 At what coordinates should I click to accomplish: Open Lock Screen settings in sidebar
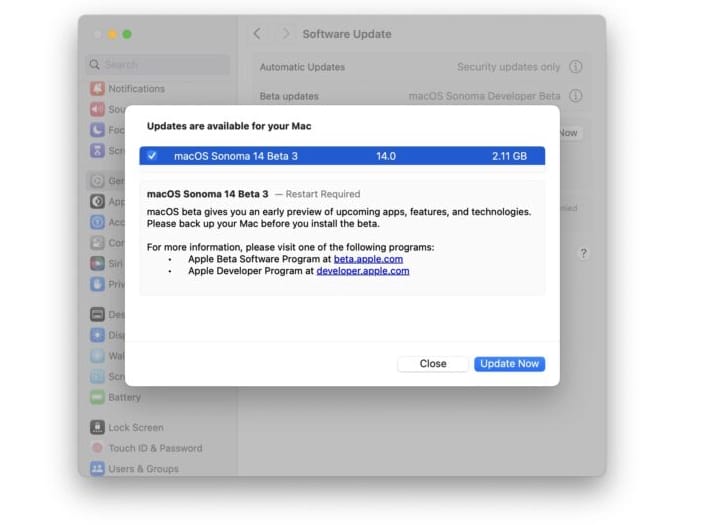[136, 427]
